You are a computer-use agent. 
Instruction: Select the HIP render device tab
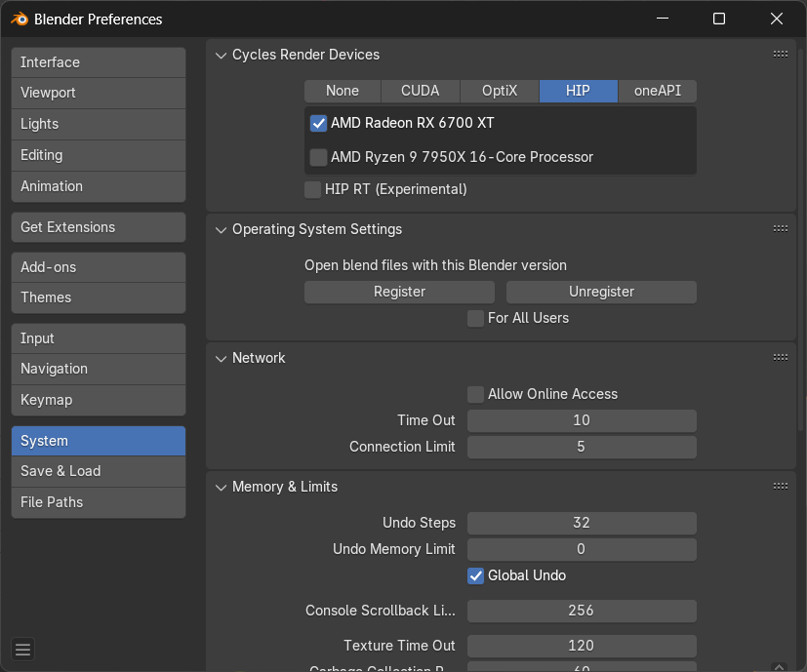point(578,91)
